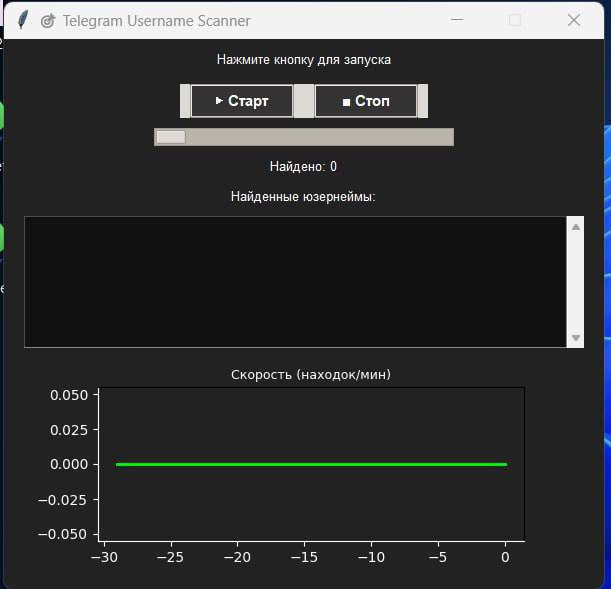Click the target emoji in window title
Image resolution: width=611 pixels, height=589 pixels.
click(x=48, y=21)
